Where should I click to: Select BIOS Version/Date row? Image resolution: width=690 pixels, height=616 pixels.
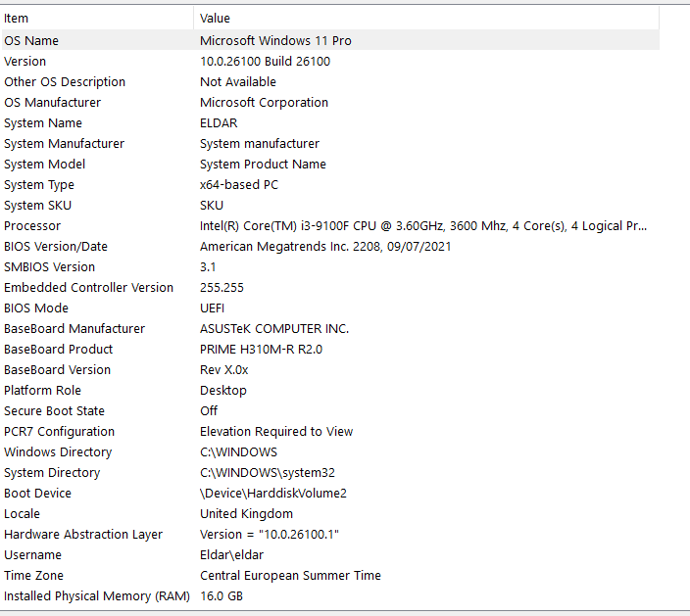click(330, 246)
